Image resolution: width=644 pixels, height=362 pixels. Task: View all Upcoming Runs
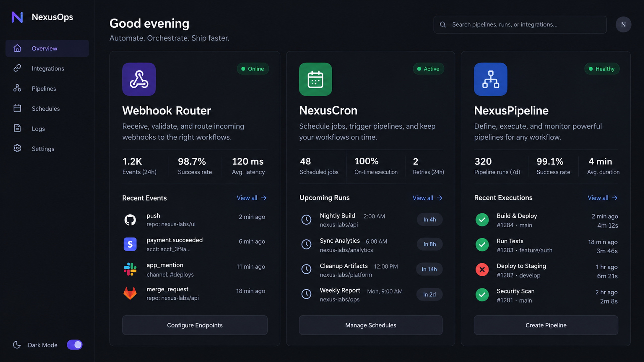[x=427, y=198]
